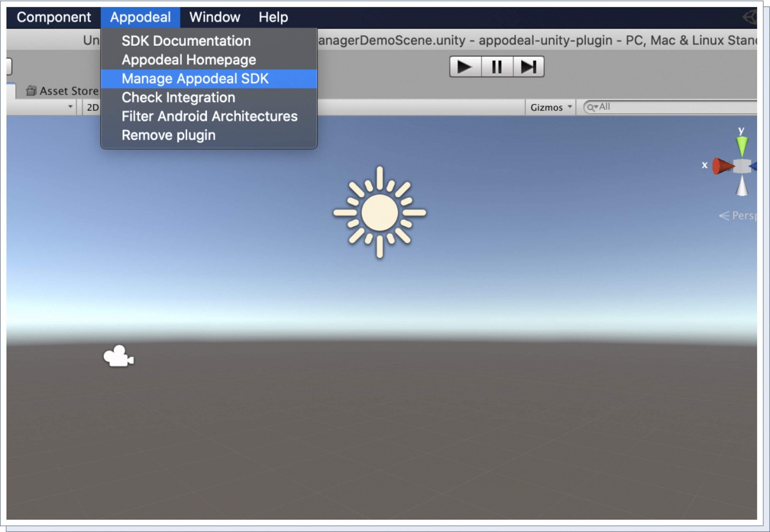Focus the scene search field
The width and height of the screenshot is (770, 532).
(670, 107)
